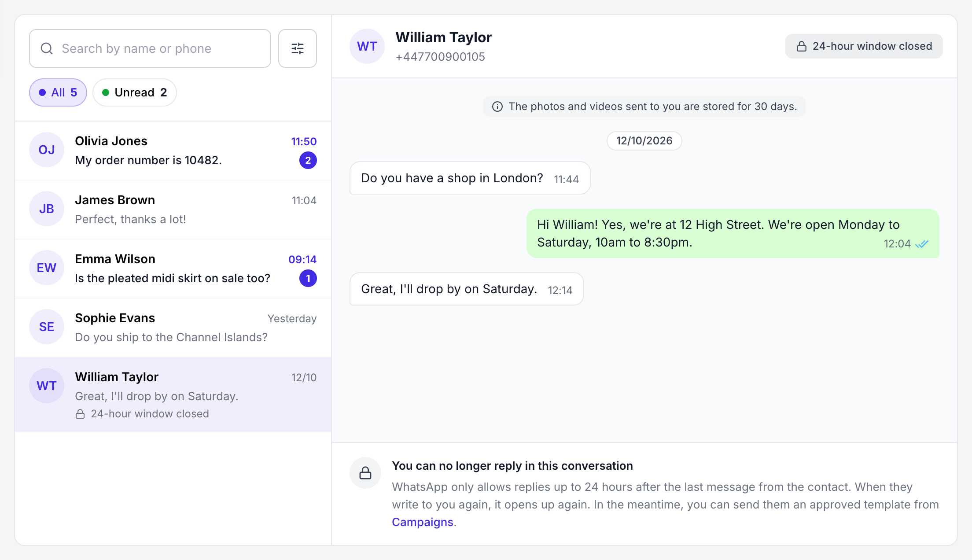972x560 pixels.
Task: Click the info icon in the storage notice
Action: pyautogui.click(x=497, y=107)
